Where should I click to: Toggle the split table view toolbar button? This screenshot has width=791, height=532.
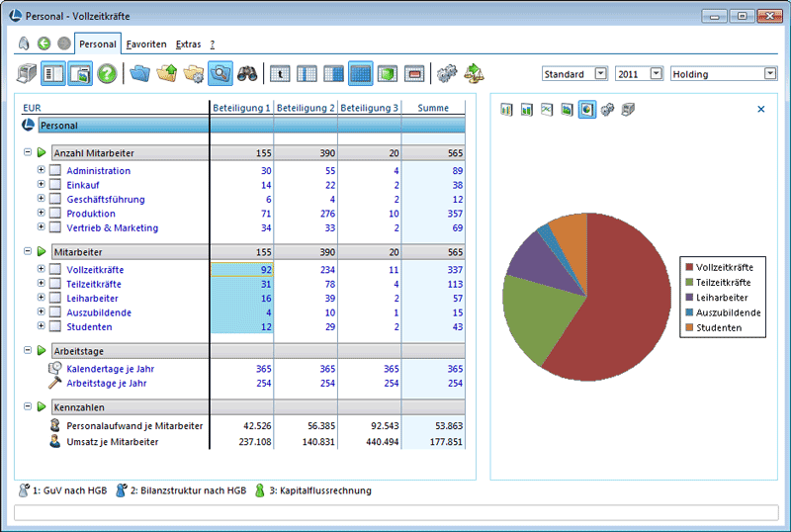point(53,74)
